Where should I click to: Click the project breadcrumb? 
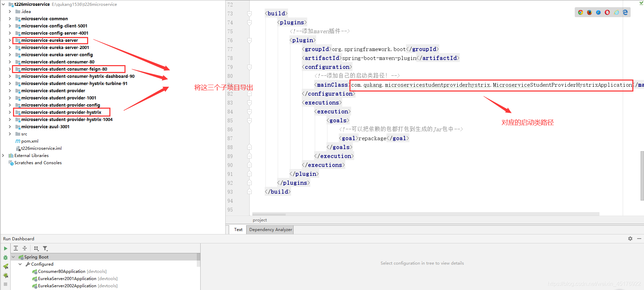point(260,220)
